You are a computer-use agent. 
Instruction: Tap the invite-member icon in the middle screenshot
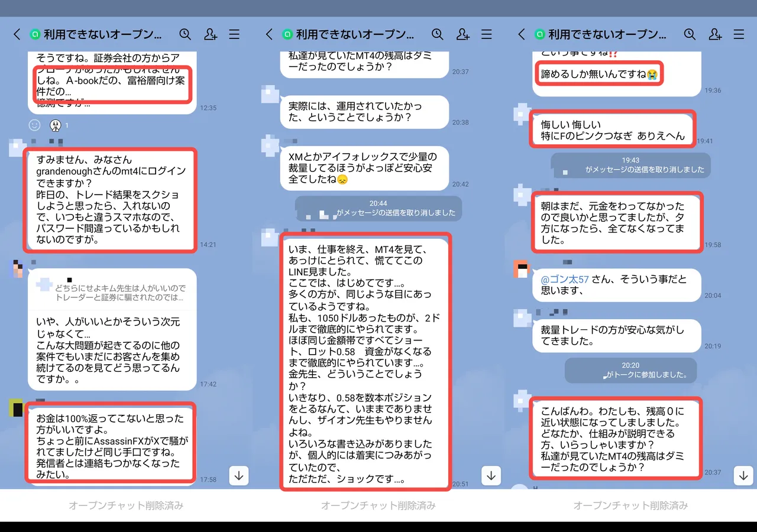tap(463, 34)
